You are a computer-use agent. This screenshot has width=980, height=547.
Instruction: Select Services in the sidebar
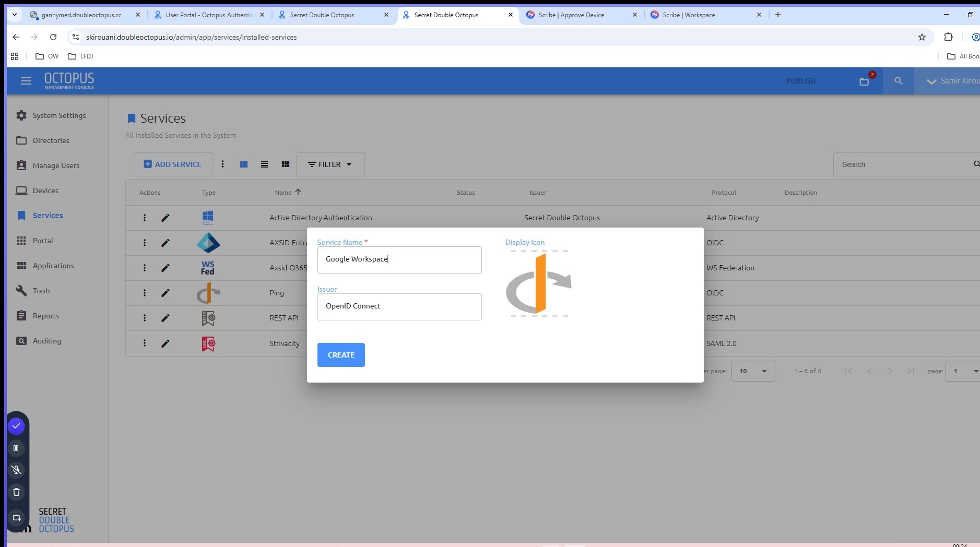pos(40,216)
